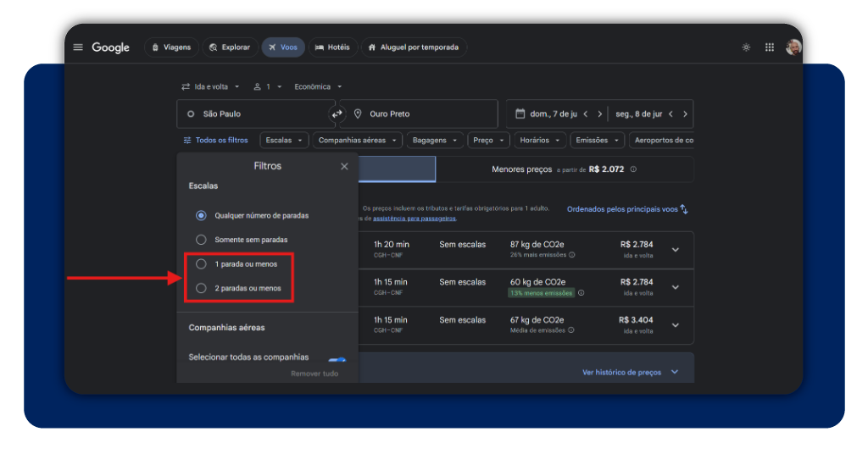Viewport: 868px width, 454px height.
Task: Go to previous departure date
Action: [x=586, y=113]
